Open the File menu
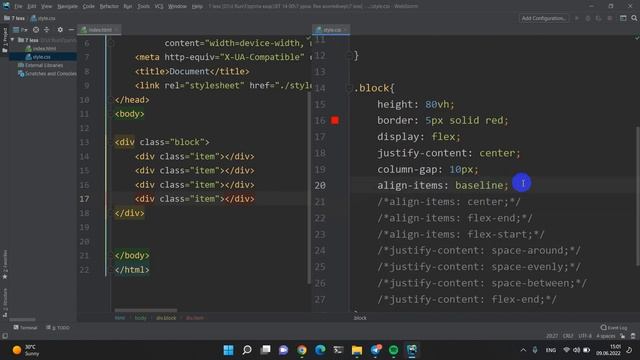The image size is (640, 360). pos(18,6)
